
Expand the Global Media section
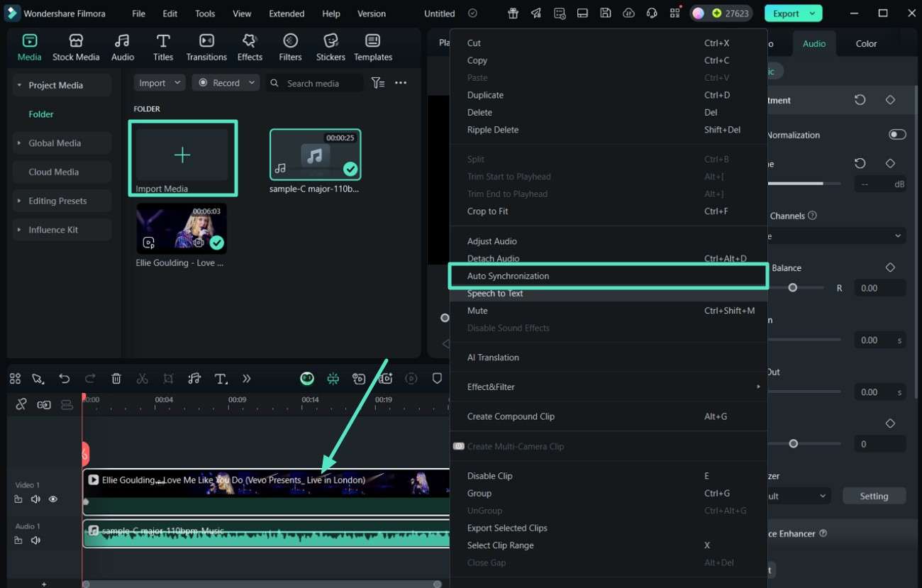tap(19, 143)
